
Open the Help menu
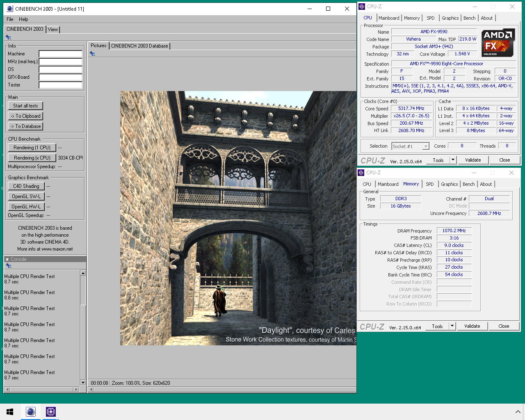tap(23, 19)
